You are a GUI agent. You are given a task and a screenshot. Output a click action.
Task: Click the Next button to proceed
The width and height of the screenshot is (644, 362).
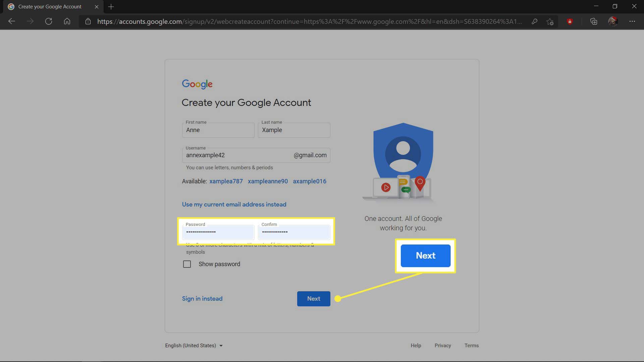[x=314, y=298]
